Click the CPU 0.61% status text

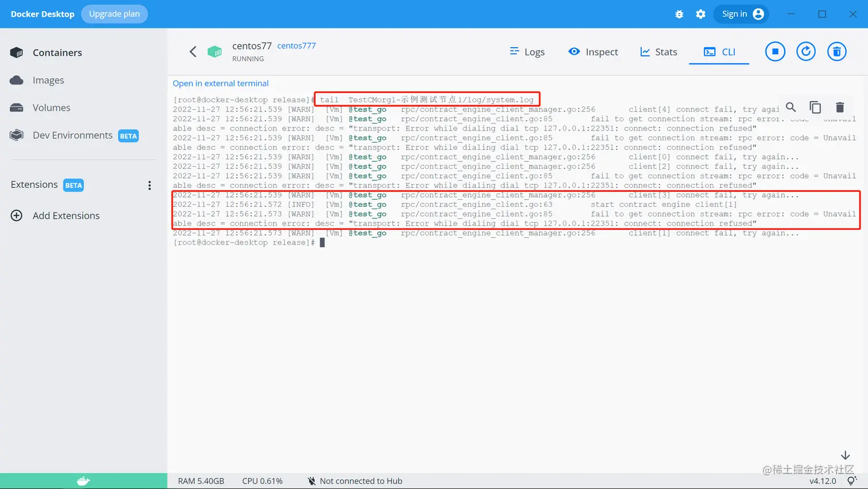pos(262,481)
